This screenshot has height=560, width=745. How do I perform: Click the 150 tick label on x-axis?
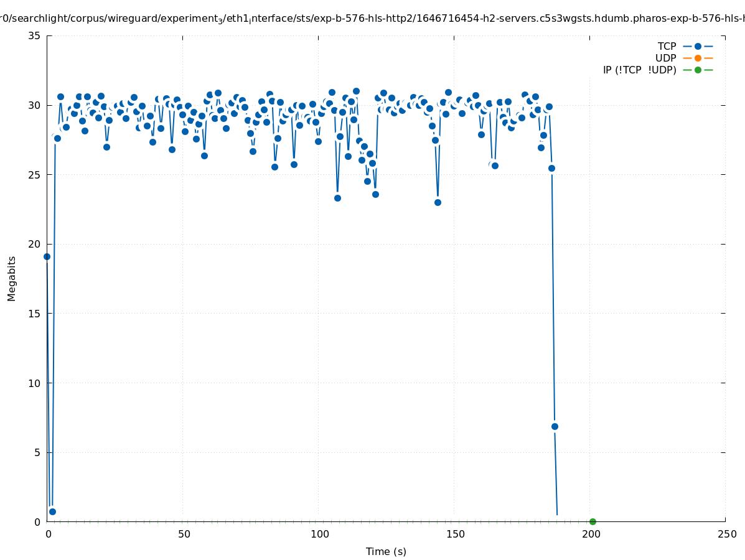(x=455, y=534)
